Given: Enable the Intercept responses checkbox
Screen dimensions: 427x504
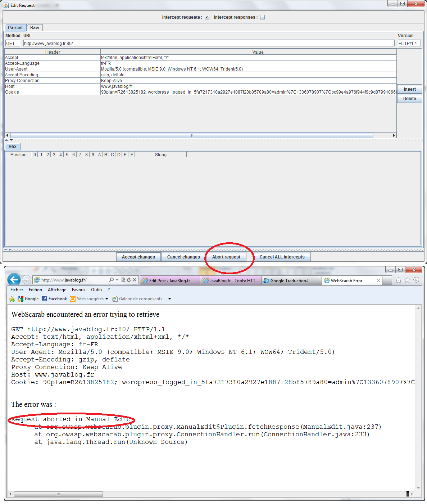Looking at the screenshot, I should 262,17.
